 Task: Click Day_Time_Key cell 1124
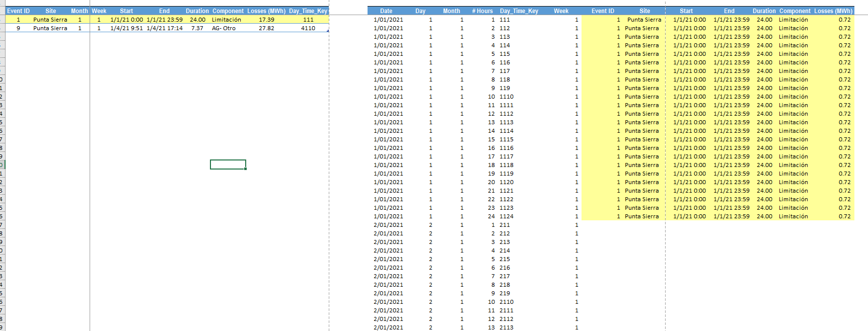[507, 216]
